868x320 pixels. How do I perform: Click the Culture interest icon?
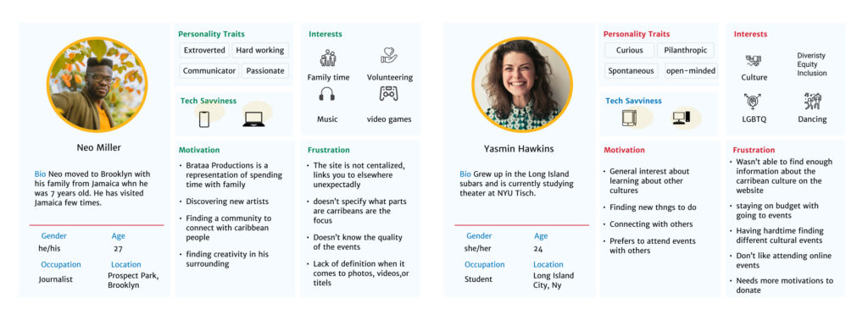coord(754,60)
